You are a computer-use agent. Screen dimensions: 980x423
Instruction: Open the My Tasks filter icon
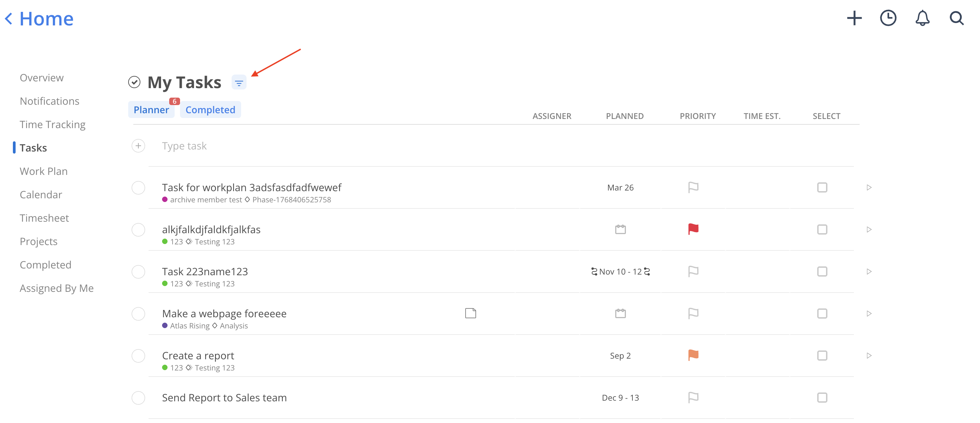click(x=239, y=83)
